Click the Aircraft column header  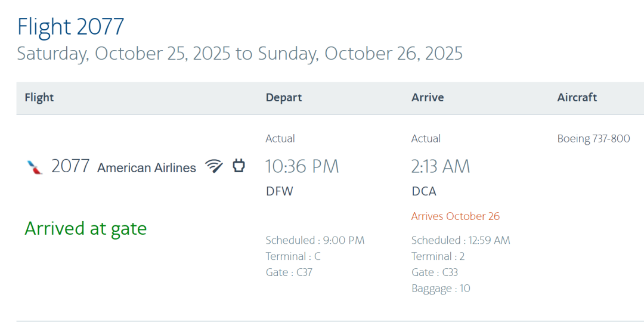577,98
